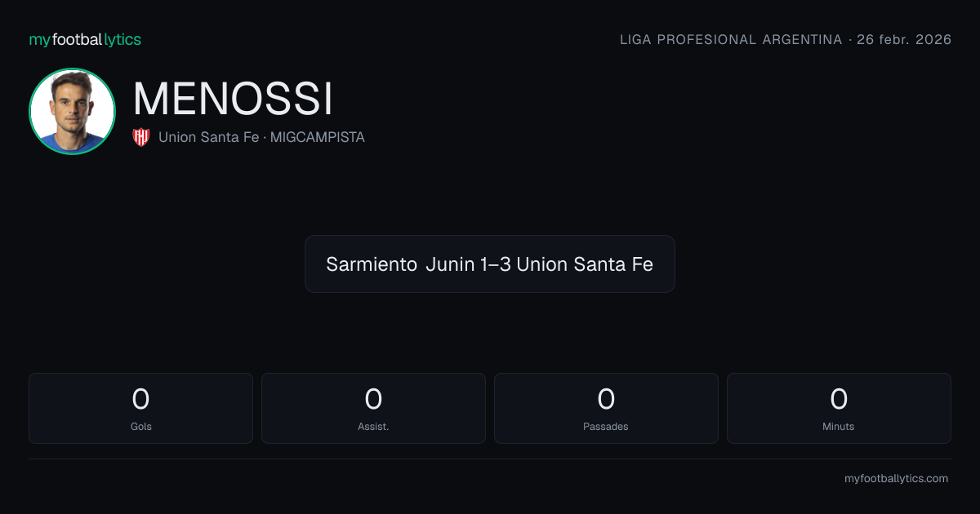Viewport: 980px width, 514px height.
Task: Visit the myfootballytics.com footer link
Action: click(x=896, y=479)
